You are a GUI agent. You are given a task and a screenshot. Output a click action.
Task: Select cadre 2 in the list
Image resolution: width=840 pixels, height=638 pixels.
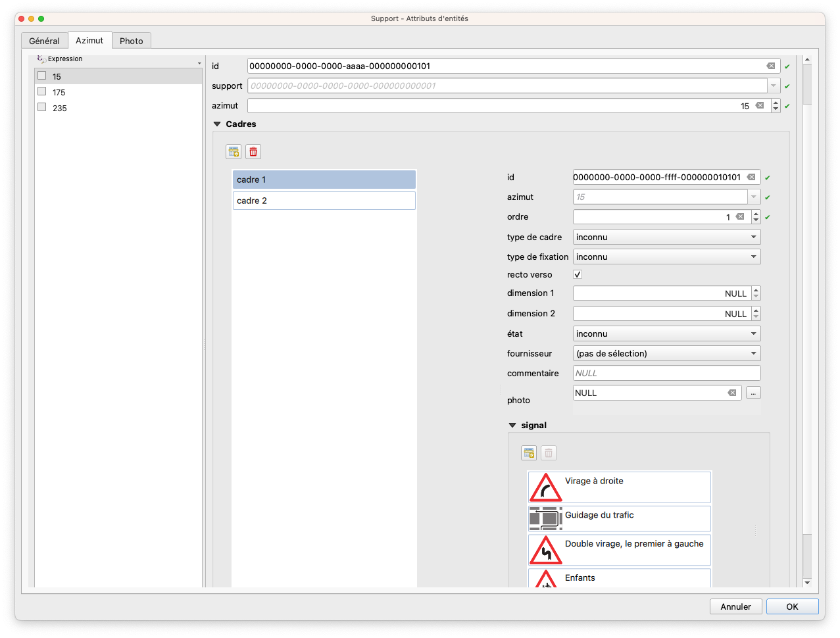click(x=324, y=201)
